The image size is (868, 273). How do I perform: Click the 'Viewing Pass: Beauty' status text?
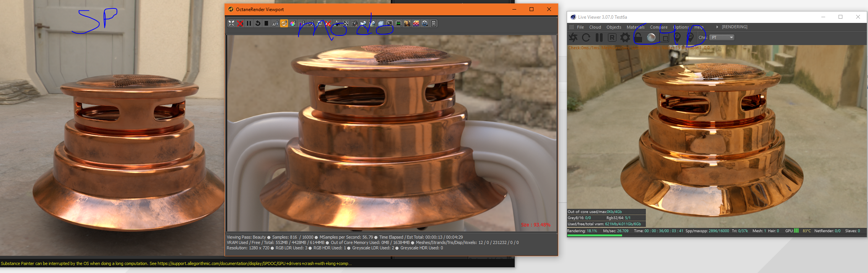[246, 237]
